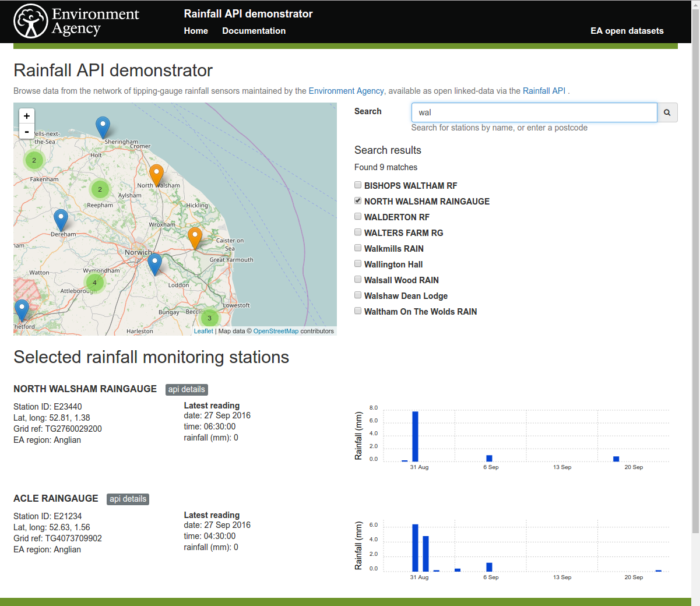Follow the Rainfall API link

coord(543,91)
